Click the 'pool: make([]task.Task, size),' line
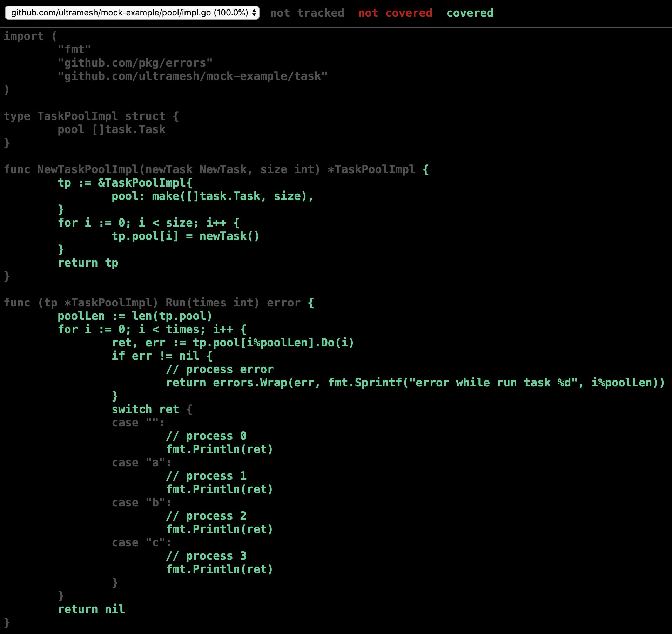Screen dimensions: 672x634 click(x=212, y=196)
